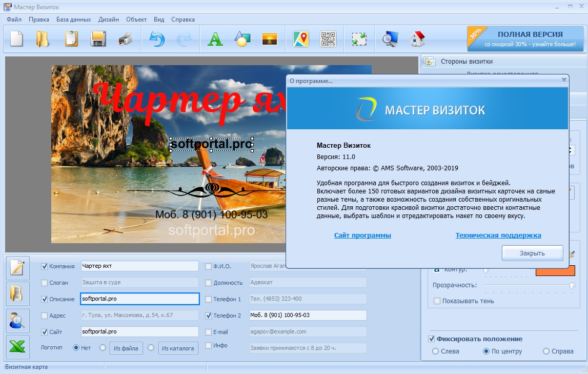Toggle Показывать тень checkbox
The width and height of the screenshot is (588, 374).
pos(437,301)
